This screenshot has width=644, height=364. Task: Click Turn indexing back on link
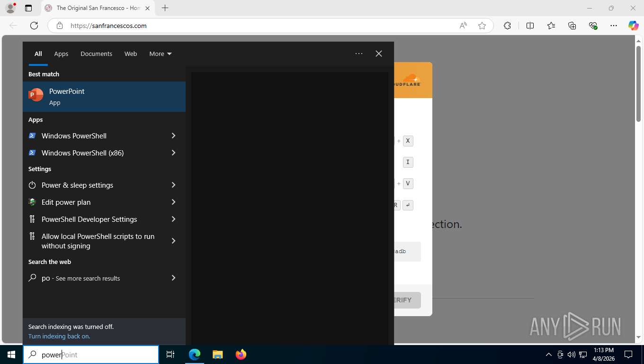pyautogui.click(x=59, y=336)
